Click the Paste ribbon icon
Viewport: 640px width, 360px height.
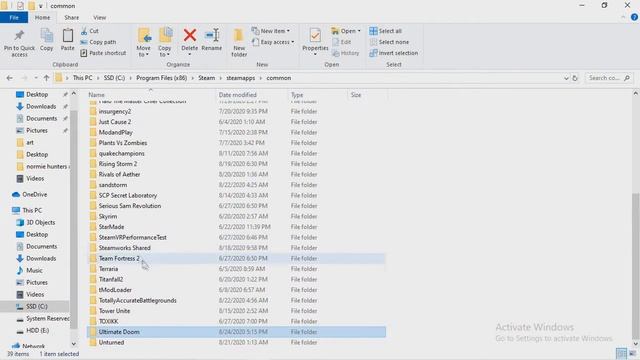(68, 36)
